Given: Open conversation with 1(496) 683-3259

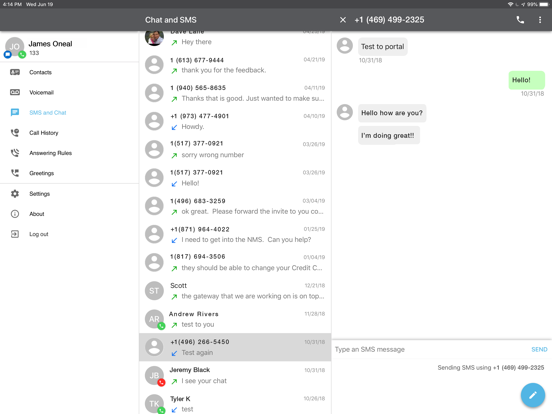Looking at the screenshot, I should (x=235, y=206).
